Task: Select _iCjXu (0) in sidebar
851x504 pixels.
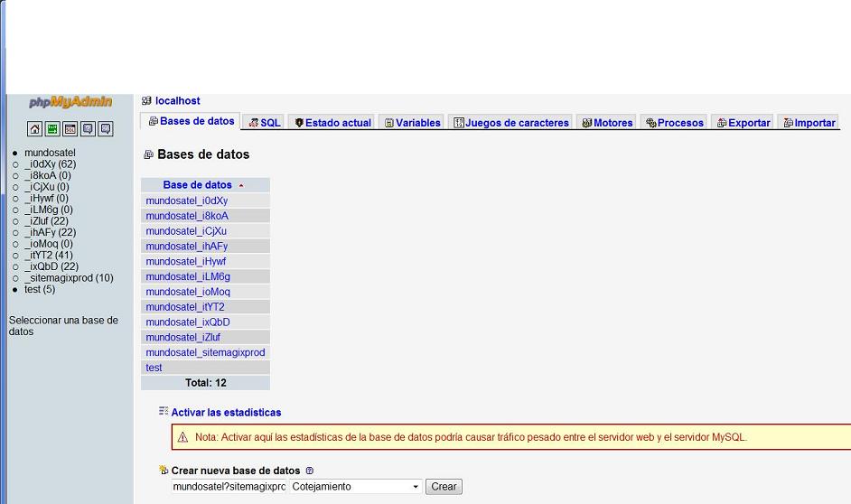Action: [x=47, y=187]
